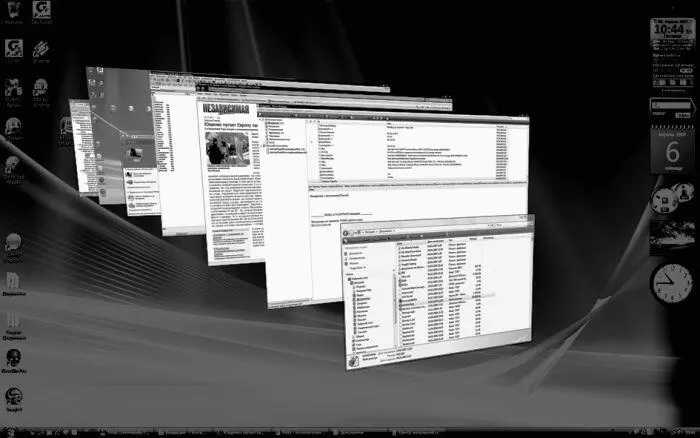This screenshot has width=700, height=438.
Task: Select the НЕЗАВИСИМАЯ newspaper browser window
Action: tap(230, 183)
